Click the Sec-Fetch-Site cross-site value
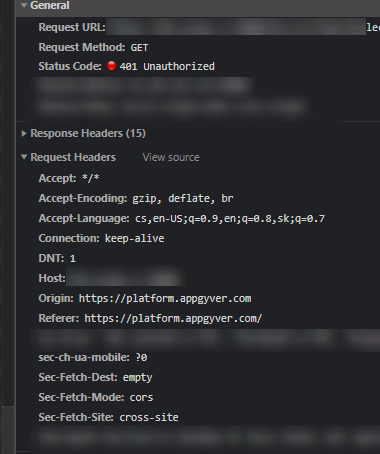Image resolution: width=380 pixels, height=454 pixels. pyautogui.click(x=149, y=417)
